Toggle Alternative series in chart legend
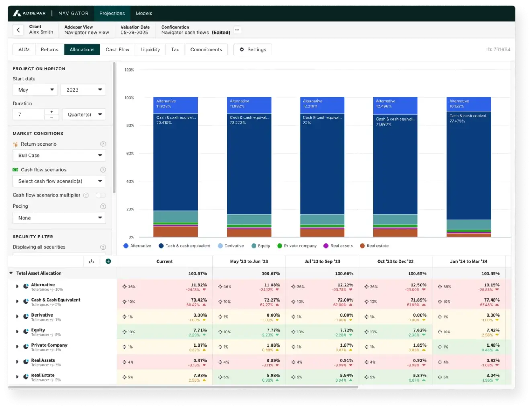This screenshot has height=409, width=532. coord(137,246)
